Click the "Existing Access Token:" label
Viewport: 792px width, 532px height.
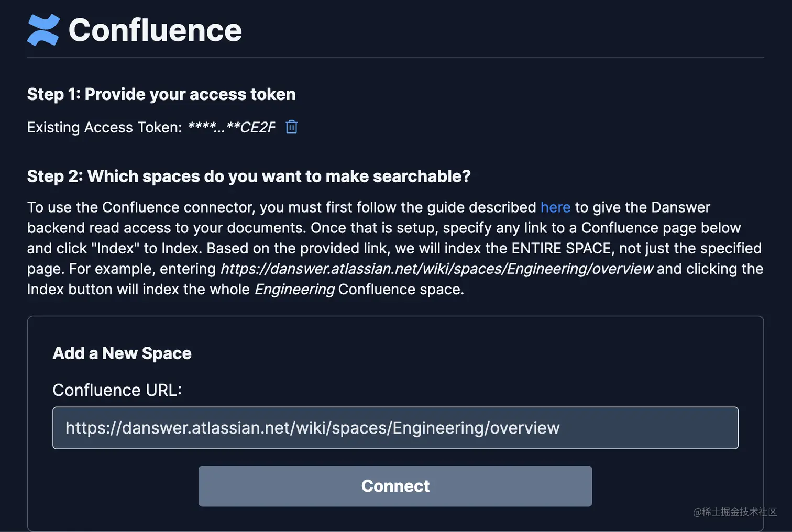[x=104, y=127]
